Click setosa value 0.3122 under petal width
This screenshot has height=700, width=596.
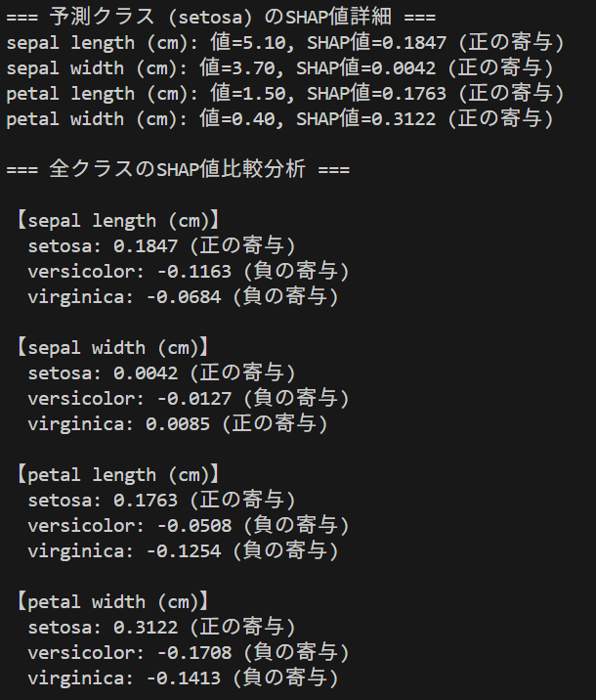pos(146,628)
